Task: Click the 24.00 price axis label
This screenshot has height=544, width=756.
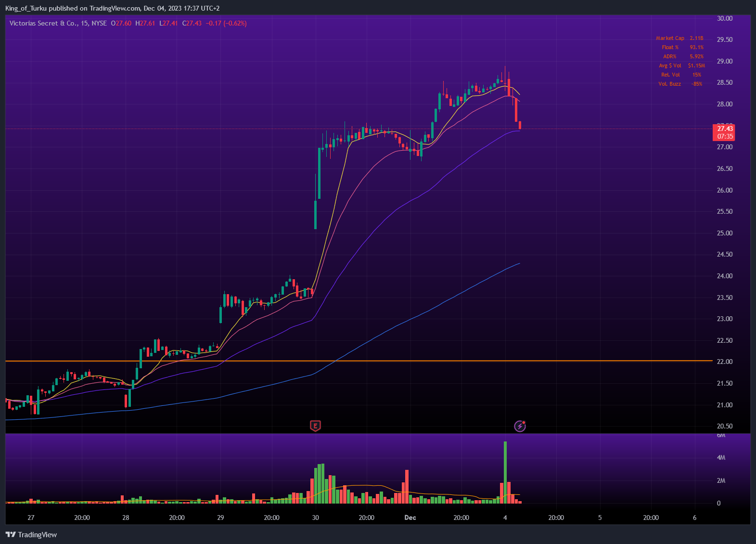Action: [x=724, y=276]
